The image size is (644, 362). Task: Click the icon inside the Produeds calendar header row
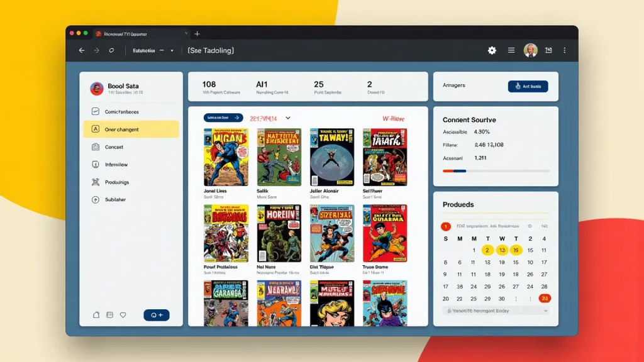point(530,226)
